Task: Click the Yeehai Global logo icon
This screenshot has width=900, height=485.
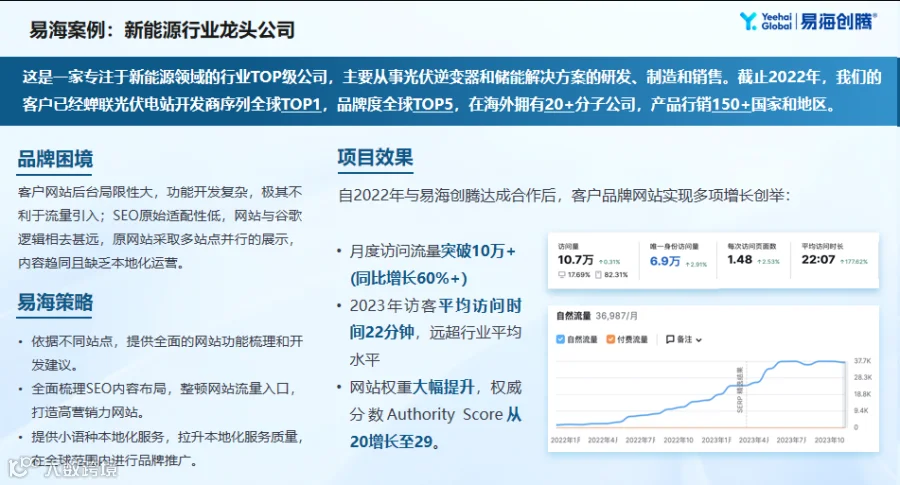Action: pyautogui.click(x=748, y=21)
